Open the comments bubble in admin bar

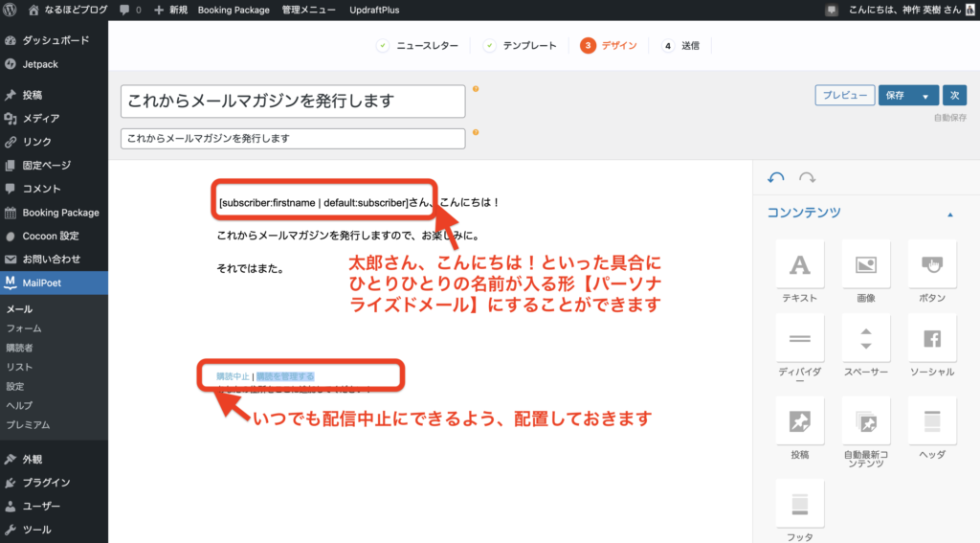tap(125, 10)
